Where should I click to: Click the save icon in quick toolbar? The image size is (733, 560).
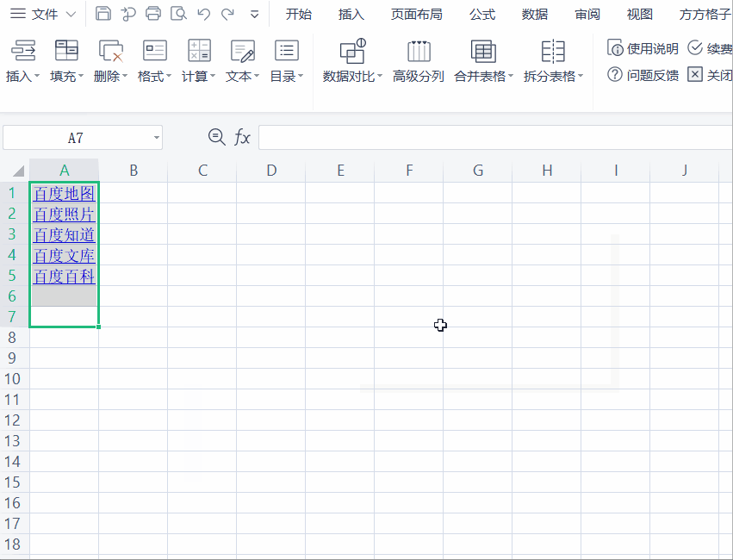pyautogui.click(x=102, y=14)
